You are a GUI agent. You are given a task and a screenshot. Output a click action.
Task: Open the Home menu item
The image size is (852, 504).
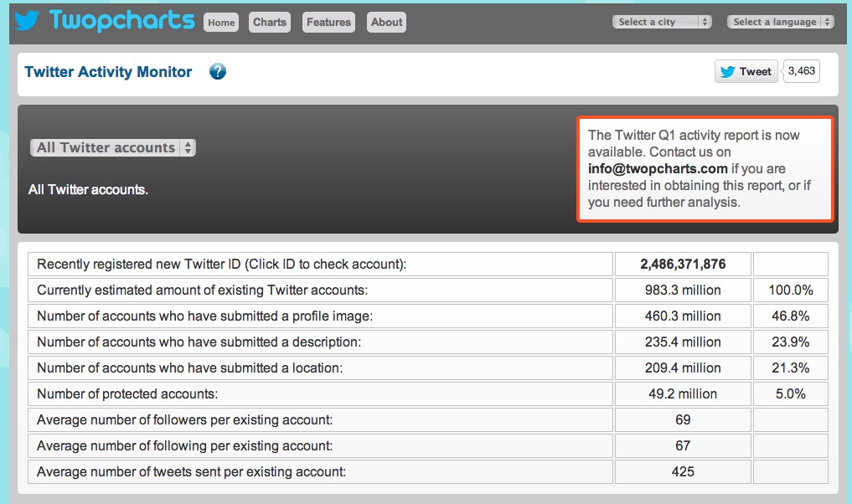click(x=221, y=23)
